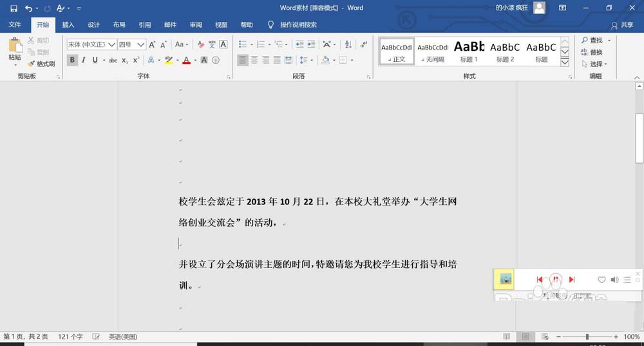Click the Replace (替换) icon
Viewport: 644px width, 346px height.
(592, 52)
